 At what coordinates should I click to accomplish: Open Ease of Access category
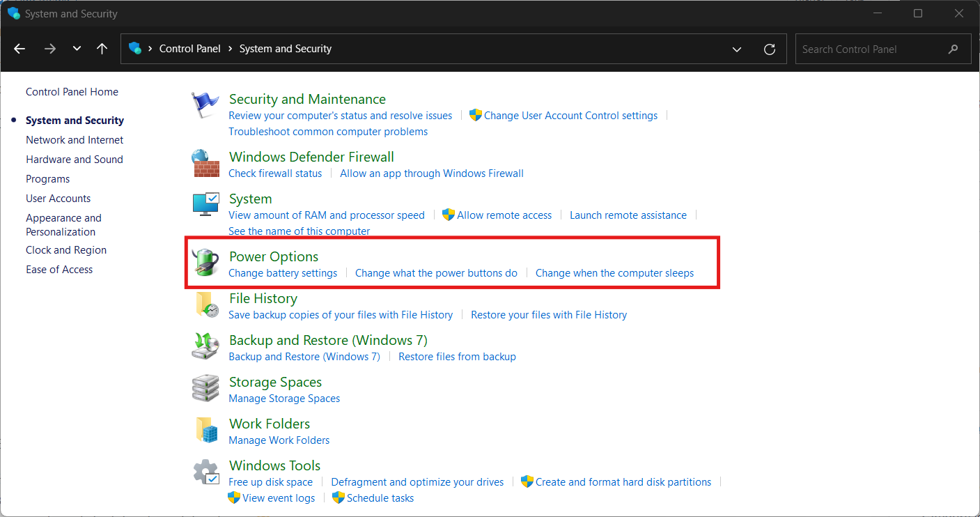pos(59,270)
